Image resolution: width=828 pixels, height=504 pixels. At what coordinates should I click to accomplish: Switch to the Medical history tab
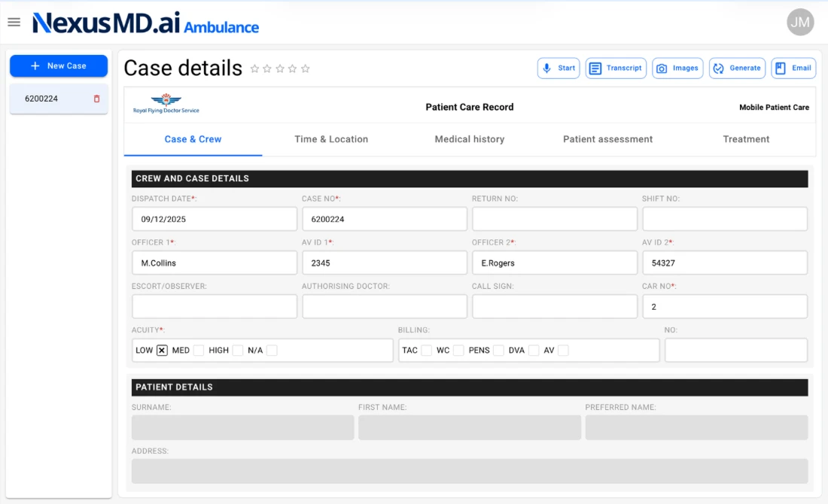(x=470, y=139)
